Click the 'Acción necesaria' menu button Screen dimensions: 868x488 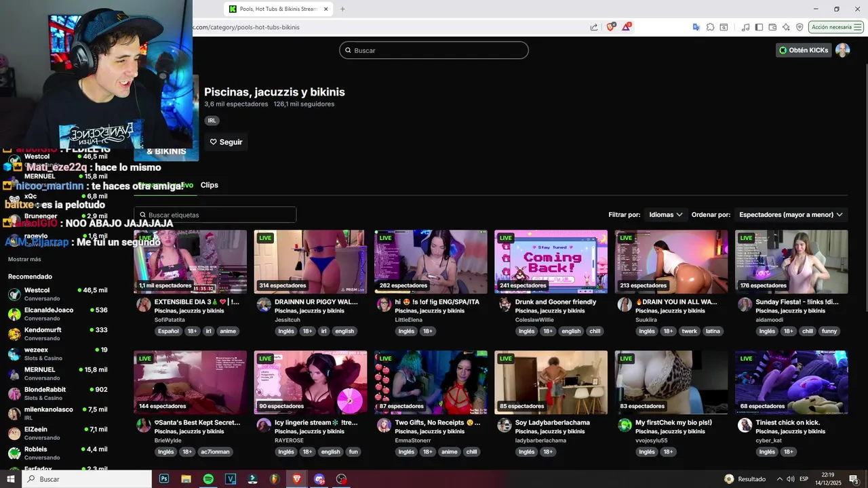[x=835, y=27]
